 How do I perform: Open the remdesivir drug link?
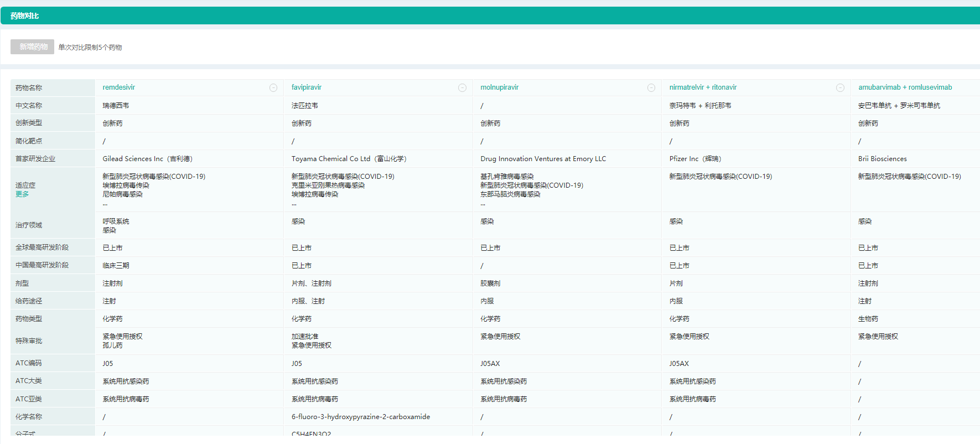[x=119, y=87]
